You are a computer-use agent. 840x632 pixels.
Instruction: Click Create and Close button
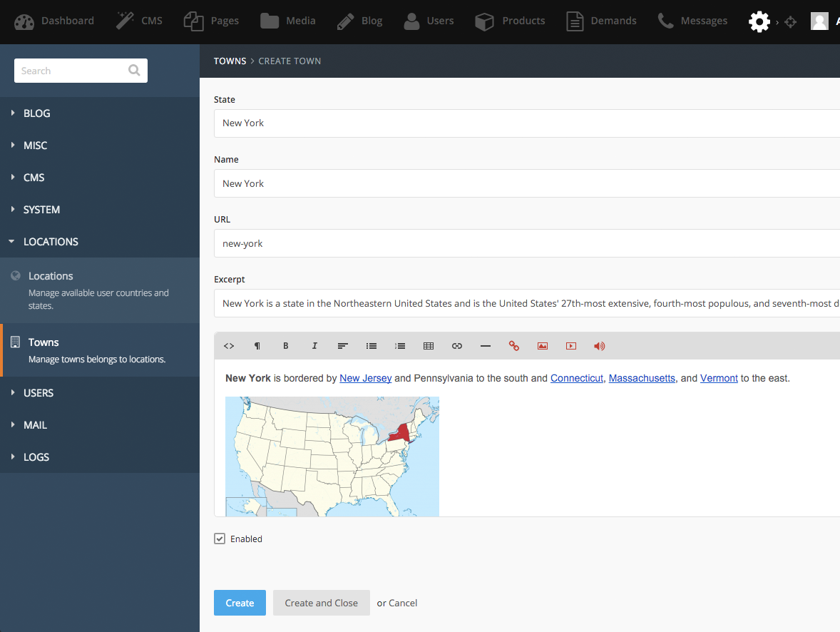click(x=322, y=603)
